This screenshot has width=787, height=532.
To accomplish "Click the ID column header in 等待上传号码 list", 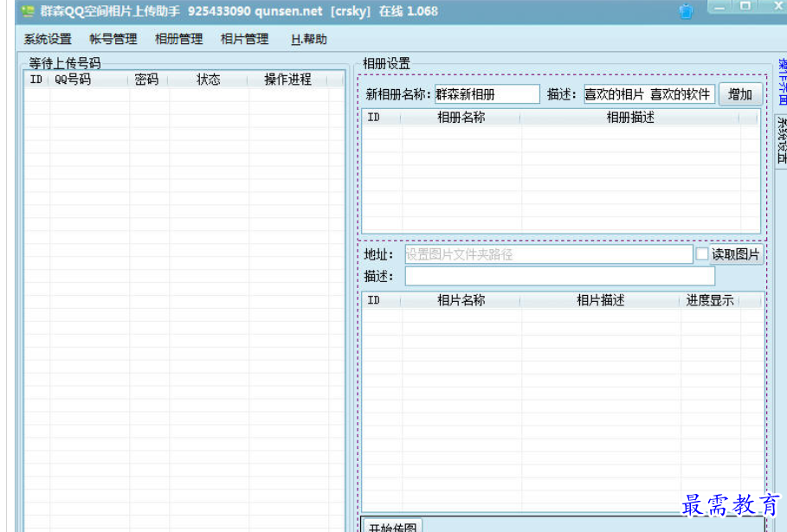I will [36, 80].
